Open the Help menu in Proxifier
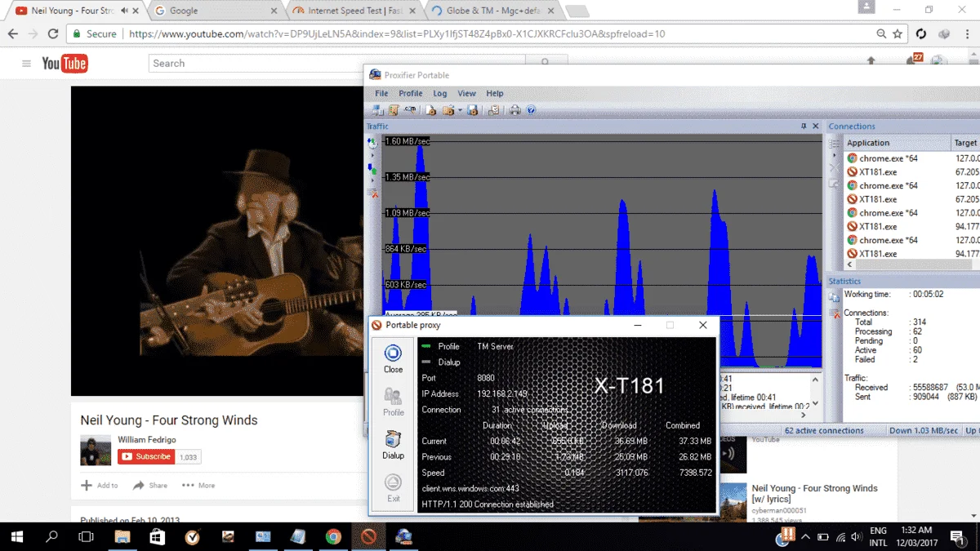Screen dimensions: 980x551 pyautogui.click(x=495, y=93)
